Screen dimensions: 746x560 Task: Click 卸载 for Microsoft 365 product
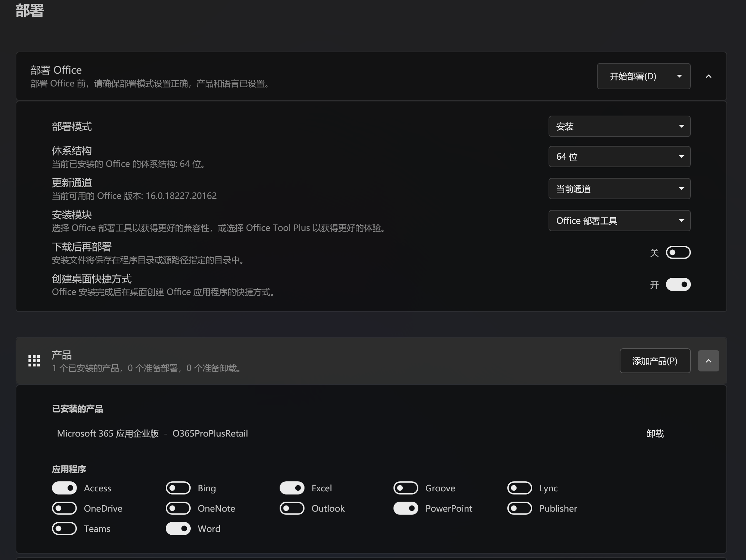point(655,433)
